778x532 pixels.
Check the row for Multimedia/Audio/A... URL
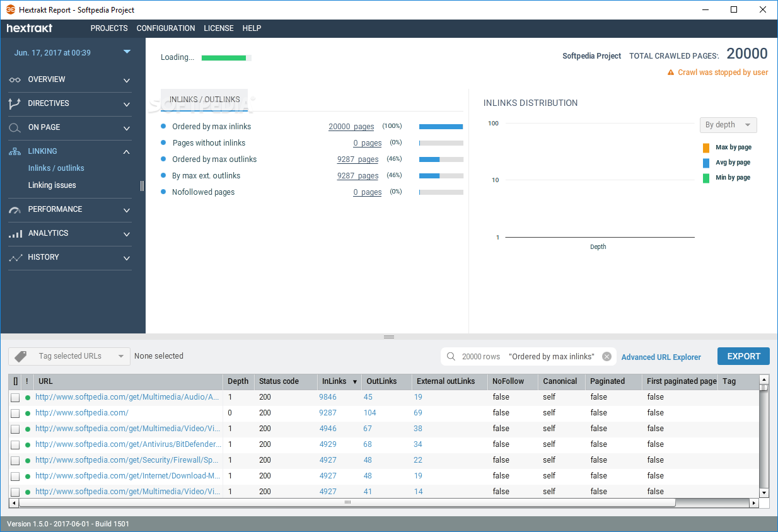(x=15, y=398)
